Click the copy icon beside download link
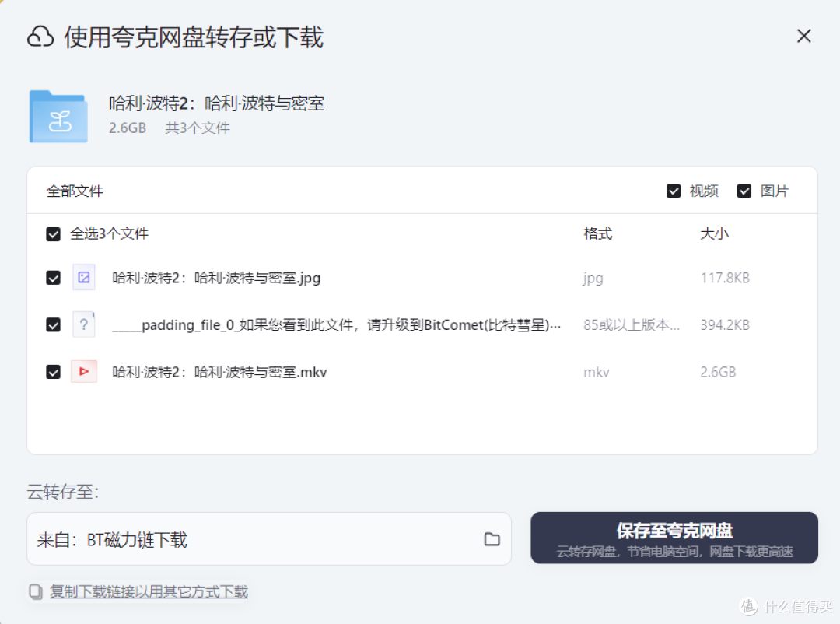This screenshot has width=840, height=624. [36, 592]
